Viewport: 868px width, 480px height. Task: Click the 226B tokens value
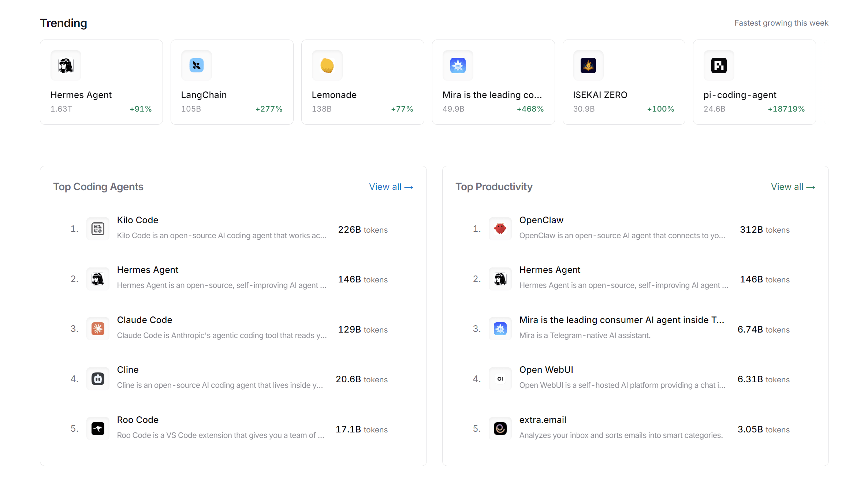tap(363, 230)
